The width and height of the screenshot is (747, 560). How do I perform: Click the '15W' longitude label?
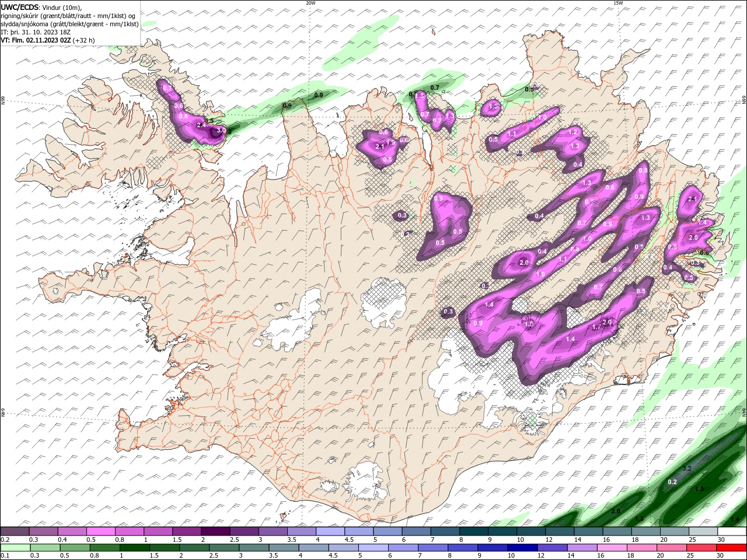[618, 3]
